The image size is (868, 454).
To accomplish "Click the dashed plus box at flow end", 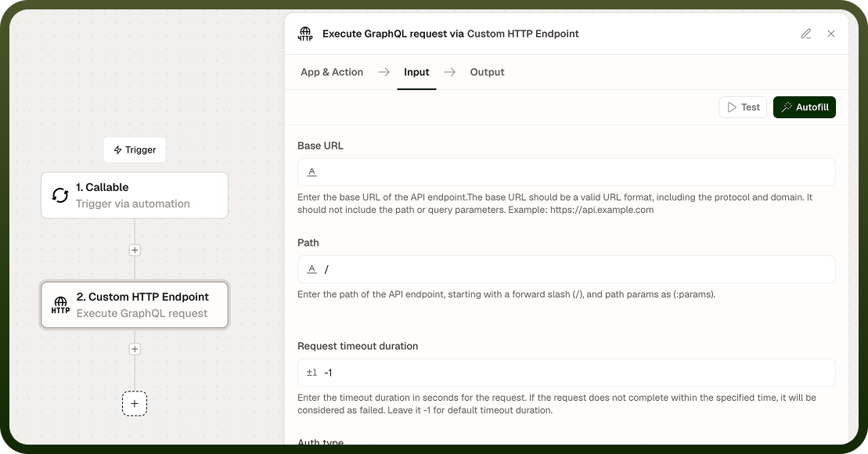I will 135,404.
